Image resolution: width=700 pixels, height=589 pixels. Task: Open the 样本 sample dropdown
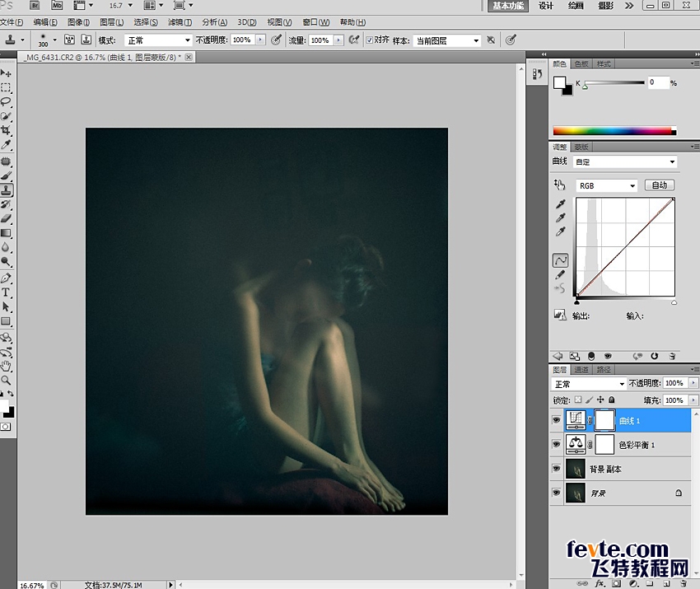click(x=447, y=40)
